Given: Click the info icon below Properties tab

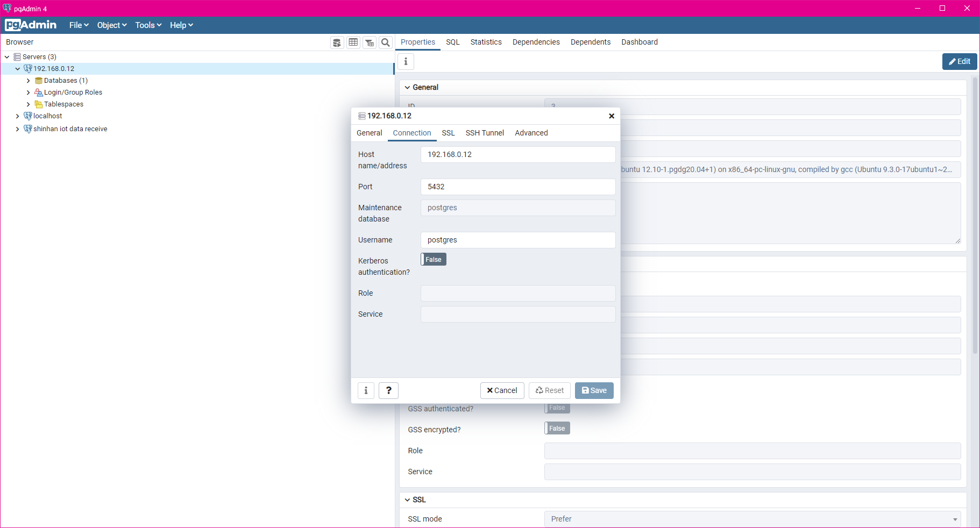Looking at the screenshot, I should pos(406,62).
